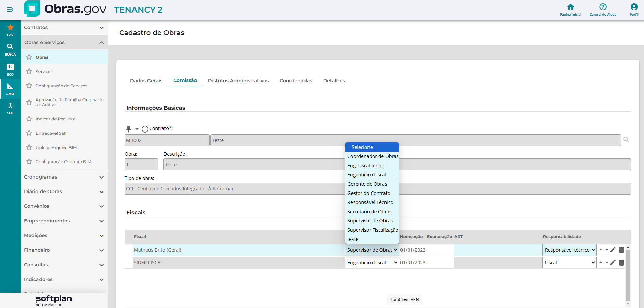Image resolution: width=644 pixels, height=308 pixels.
Task: Click the Obra number input field
Action: tap(141, 165)
